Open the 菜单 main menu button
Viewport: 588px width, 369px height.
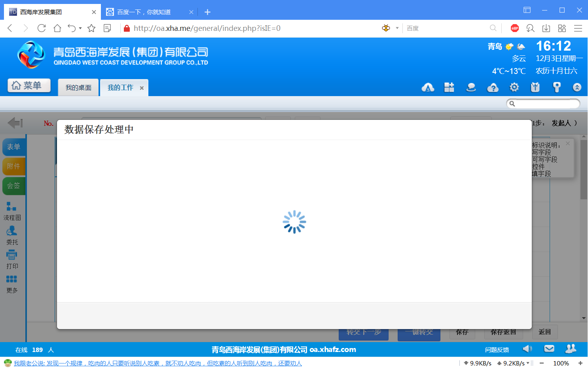[29, 85]
